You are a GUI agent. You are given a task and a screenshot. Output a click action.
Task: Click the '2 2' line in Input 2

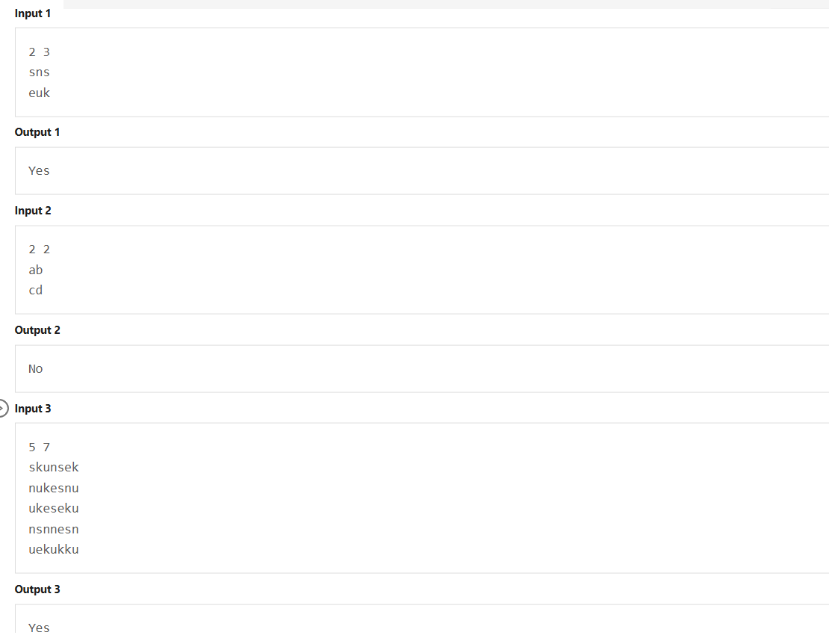click(39, 250)
